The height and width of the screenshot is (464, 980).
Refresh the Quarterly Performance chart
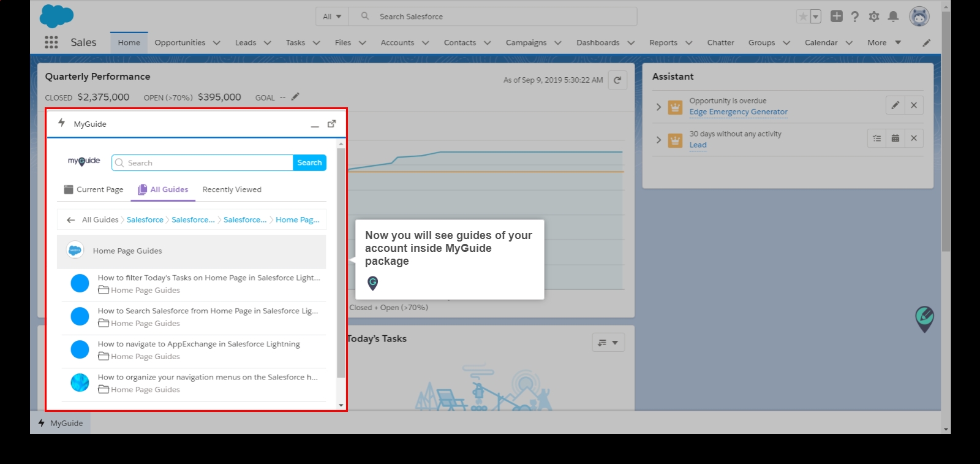pyautogui.click(x=617, y=80)
